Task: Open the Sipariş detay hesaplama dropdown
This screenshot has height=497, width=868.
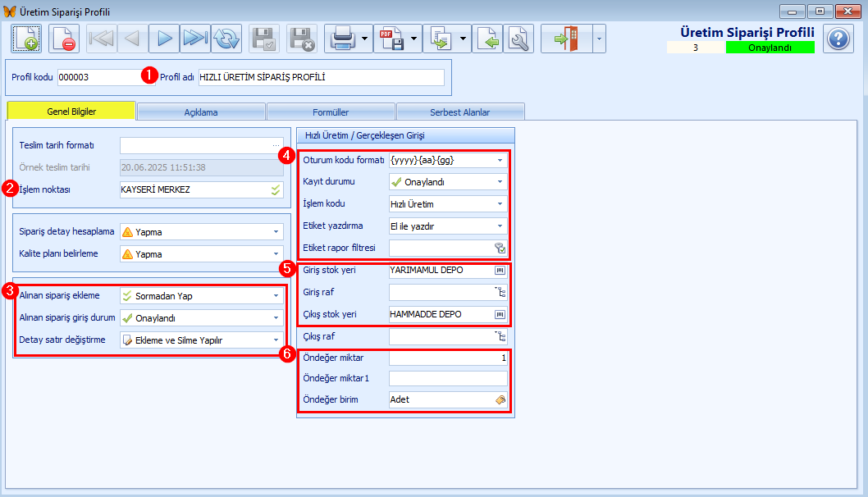Action: pyautogui.click(x=276, y=232)
